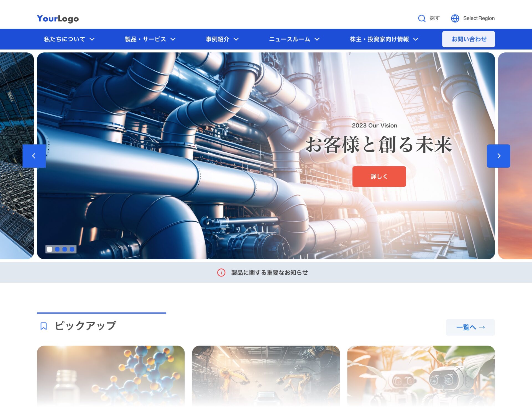532x407 pixels.
Task: Open the 製品・サービス menu
Action: click(x=145, y=39)
